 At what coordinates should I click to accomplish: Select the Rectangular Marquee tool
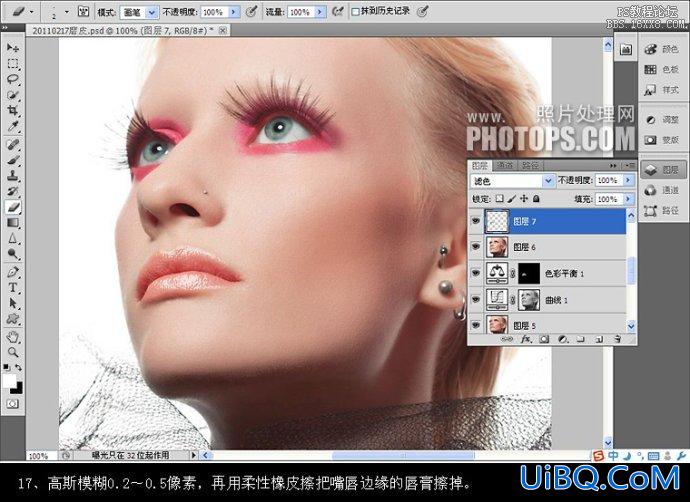pos(13,64)
